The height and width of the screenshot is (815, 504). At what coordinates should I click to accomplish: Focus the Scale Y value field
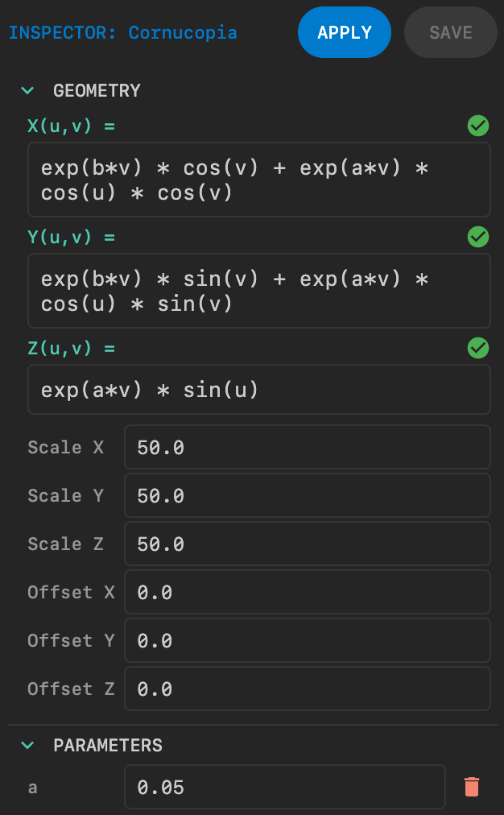(x=307, y=495)
